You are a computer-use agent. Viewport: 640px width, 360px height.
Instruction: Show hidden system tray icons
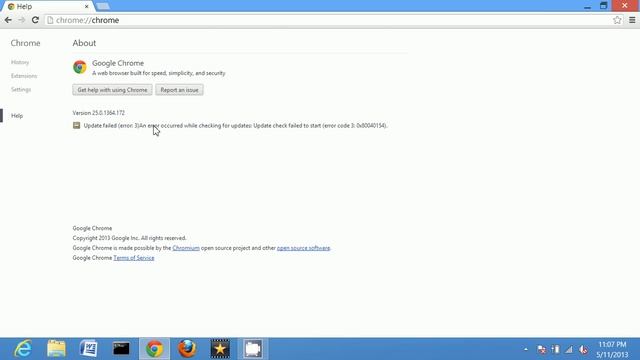pyautogui.click(x=526, y=349)
